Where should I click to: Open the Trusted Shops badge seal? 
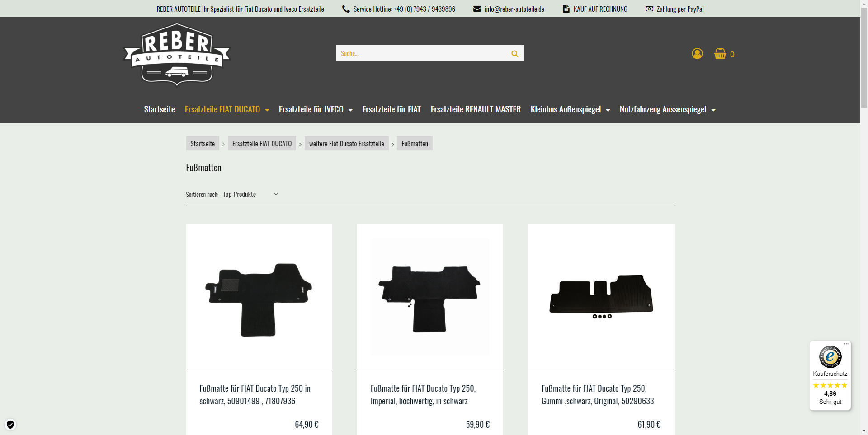point(830,357)
